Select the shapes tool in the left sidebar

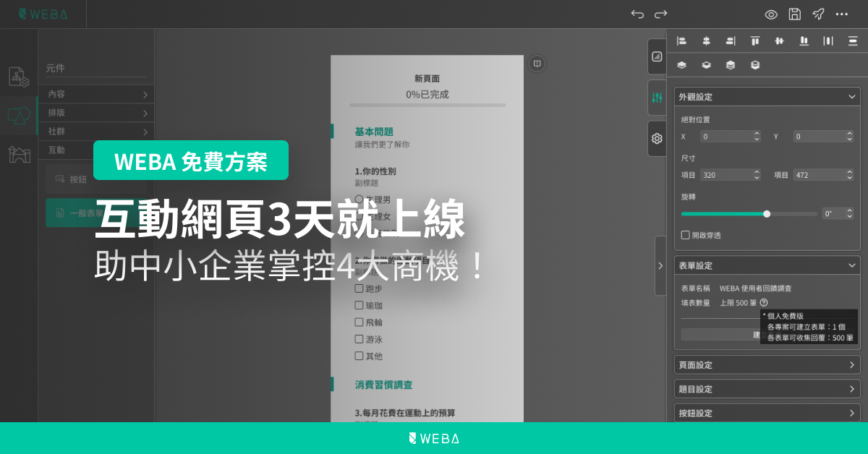pyautogui.click(x=19, y=116)
